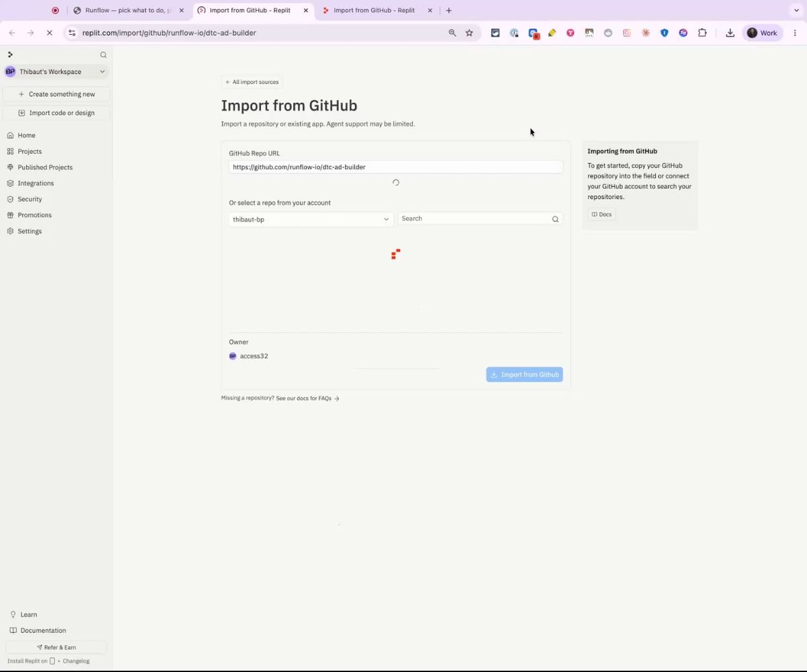Go back to All import sources

point(252,82)
